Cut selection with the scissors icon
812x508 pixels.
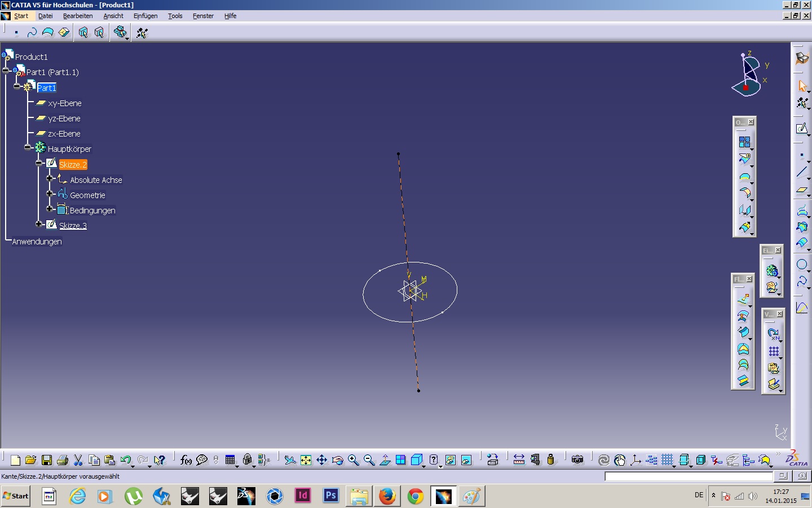click(x=78, y=460)
